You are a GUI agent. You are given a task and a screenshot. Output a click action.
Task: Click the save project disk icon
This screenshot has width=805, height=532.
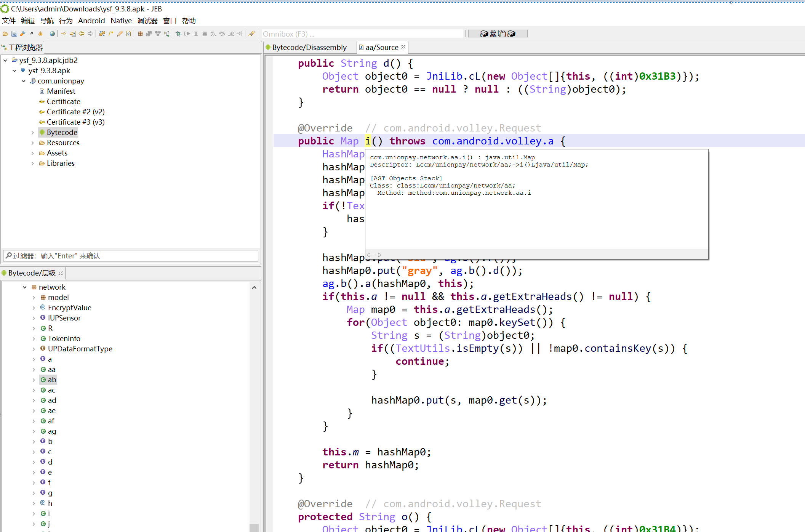pos(14,34)
